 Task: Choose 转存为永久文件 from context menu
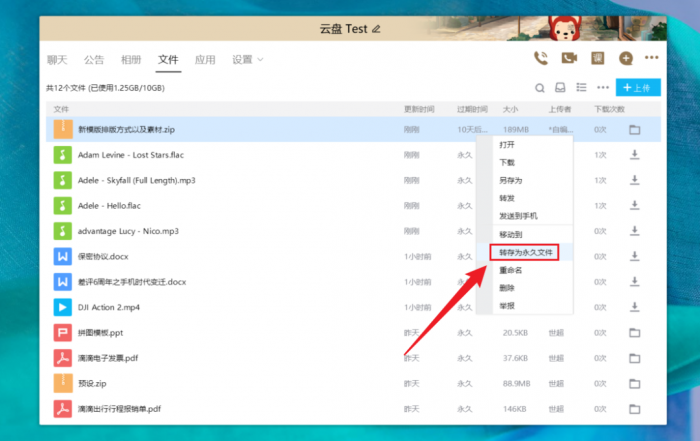click(525, 253)
